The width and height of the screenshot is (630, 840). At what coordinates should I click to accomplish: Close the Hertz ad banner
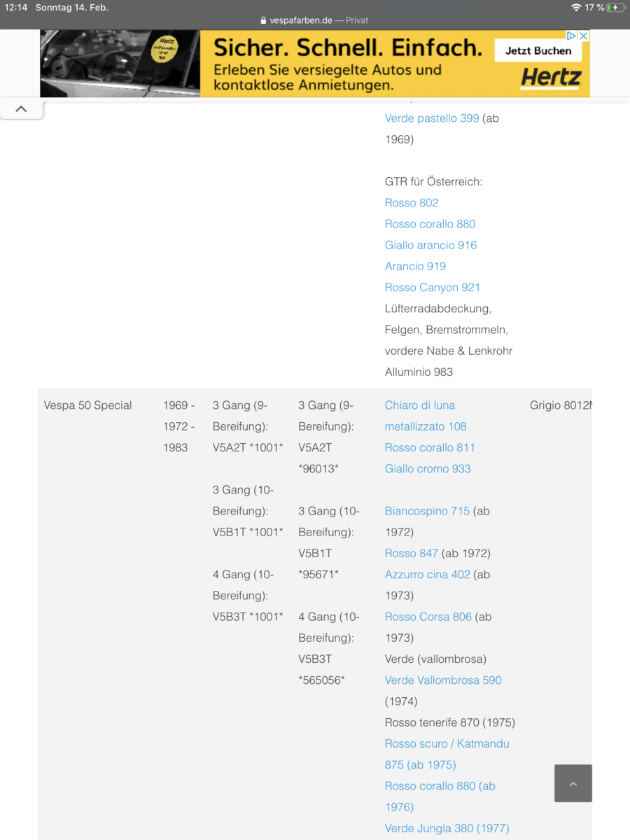(583, 36)
